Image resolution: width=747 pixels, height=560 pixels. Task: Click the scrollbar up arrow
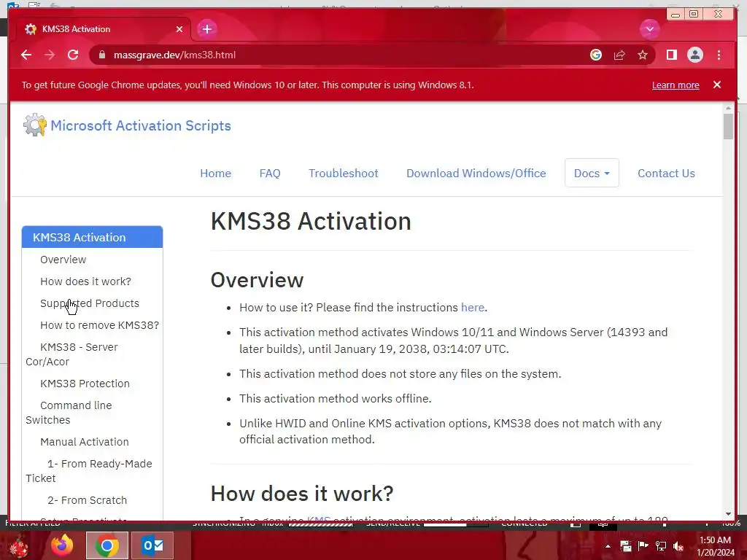tap(728, 108)
